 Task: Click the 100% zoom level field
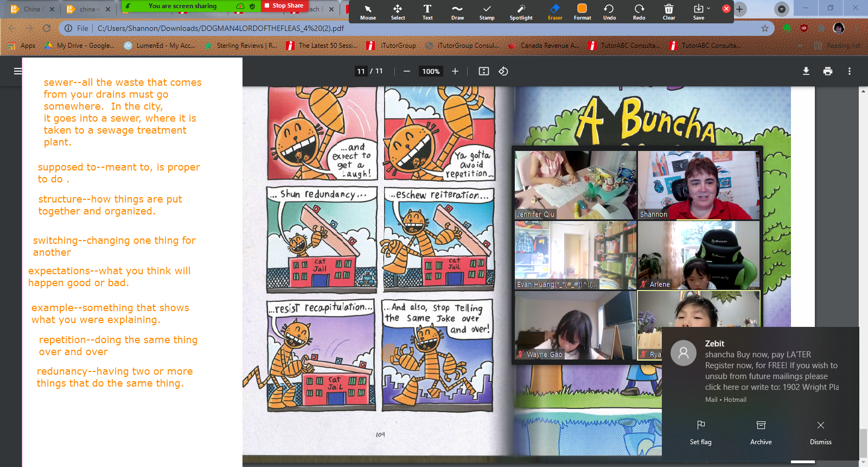[x=431, y=71]
